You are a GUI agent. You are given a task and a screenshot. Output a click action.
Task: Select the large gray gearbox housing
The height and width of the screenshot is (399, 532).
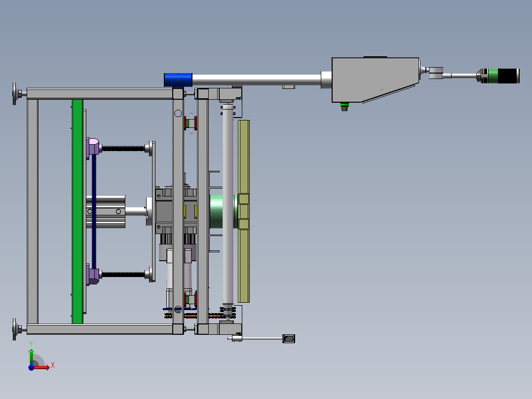coord(375,80)
